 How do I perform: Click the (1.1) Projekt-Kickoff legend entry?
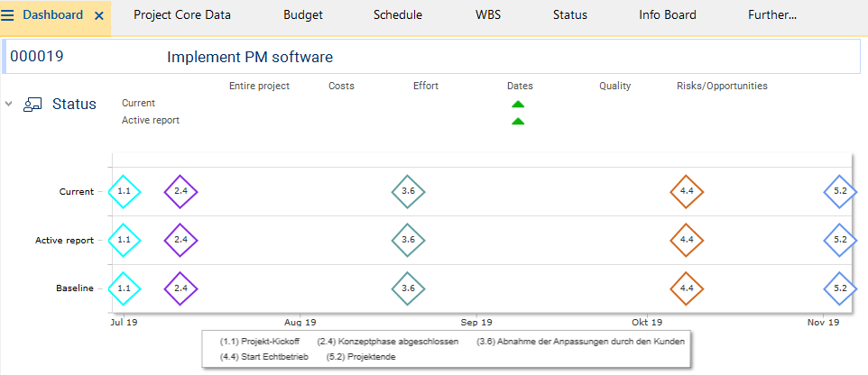(x=260, y=342)
